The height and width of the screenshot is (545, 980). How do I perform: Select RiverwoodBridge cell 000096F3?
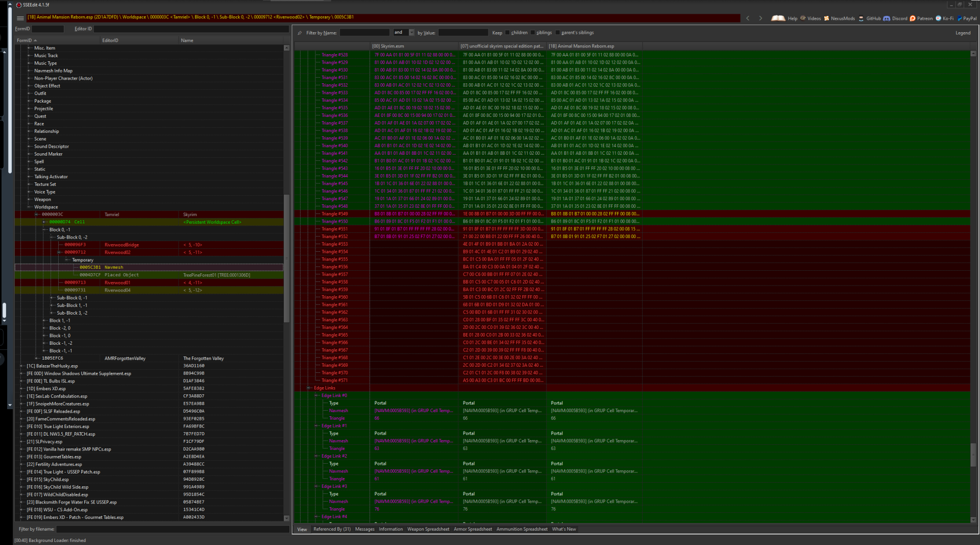pyautogui.click(x=149, y=245)
